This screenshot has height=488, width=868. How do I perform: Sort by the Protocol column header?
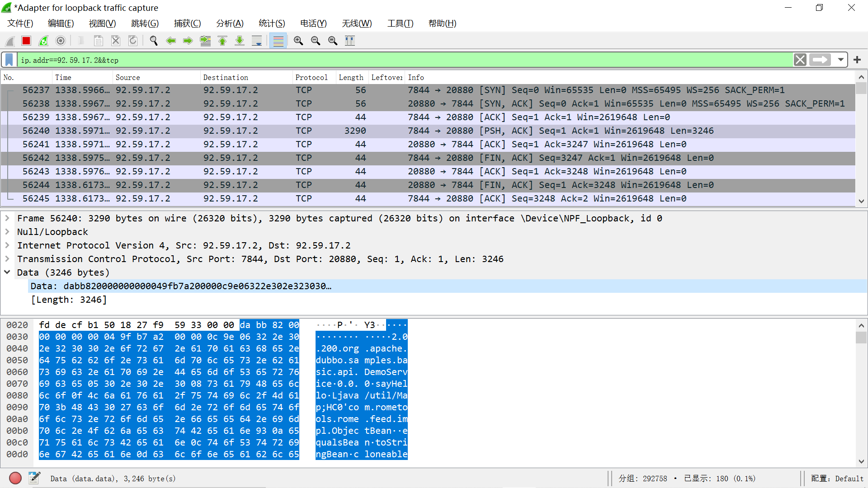pos(315,78)
